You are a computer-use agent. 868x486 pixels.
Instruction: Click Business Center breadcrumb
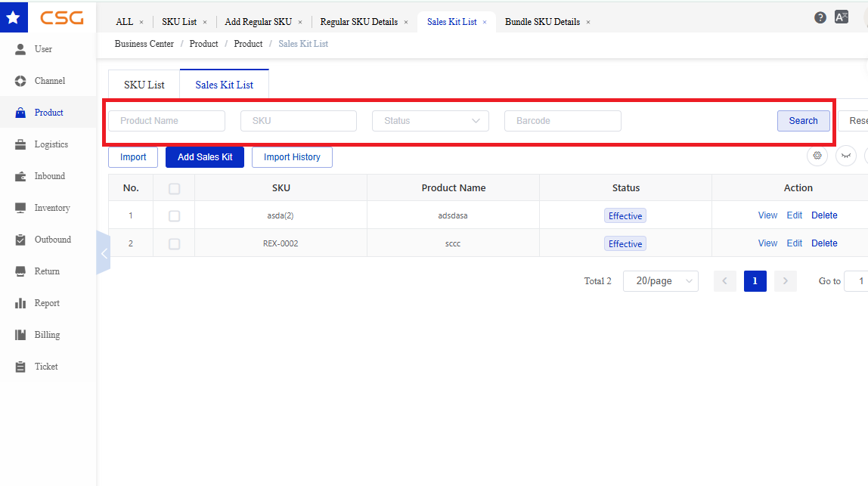tap(144, 44)
